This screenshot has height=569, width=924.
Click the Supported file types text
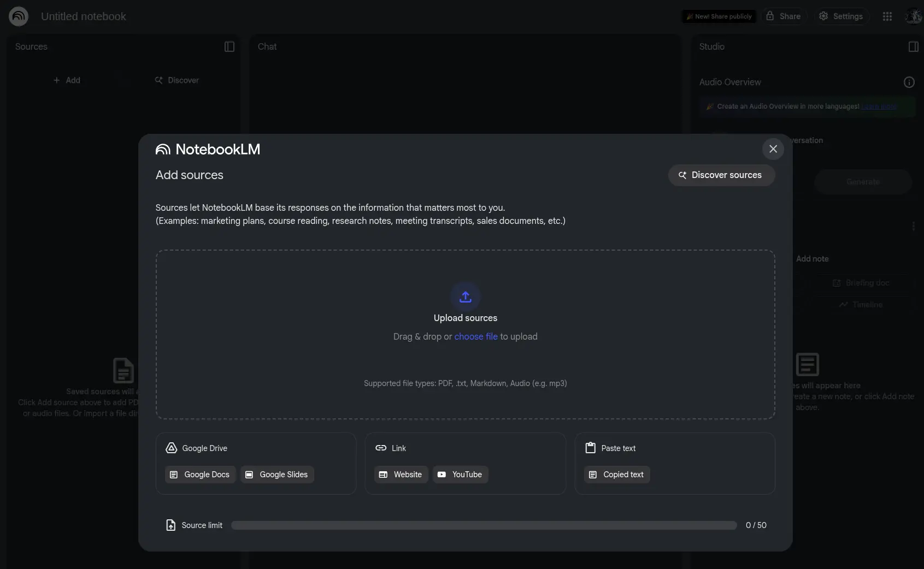466,383
